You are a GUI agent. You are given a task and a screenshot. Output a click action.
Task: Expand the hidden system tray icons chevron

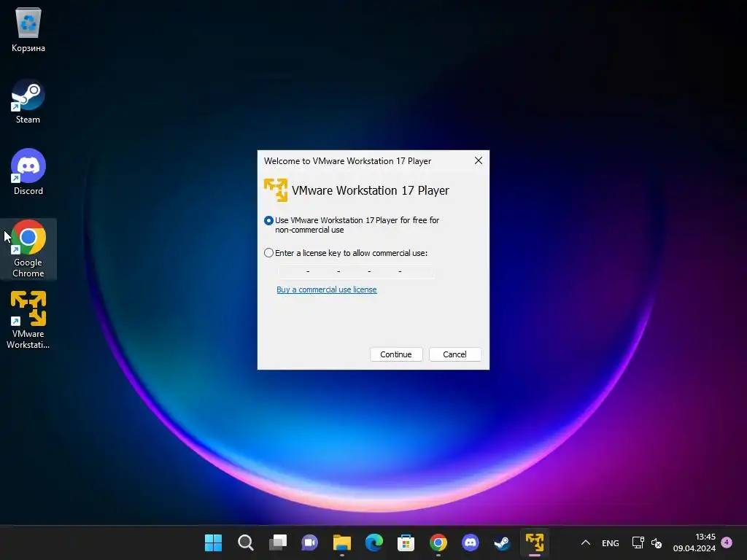pos(586,542)
